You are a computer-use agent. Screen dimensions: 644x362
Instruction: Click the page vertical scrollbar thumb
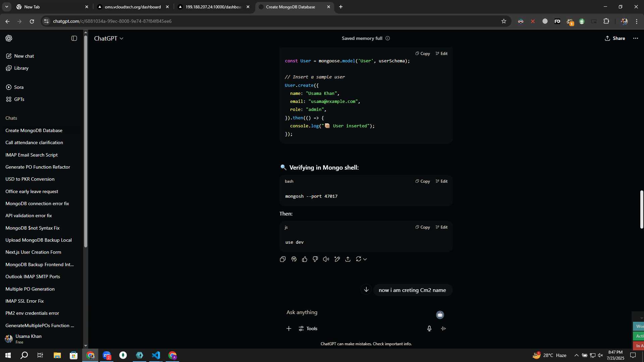coord(641,209)
